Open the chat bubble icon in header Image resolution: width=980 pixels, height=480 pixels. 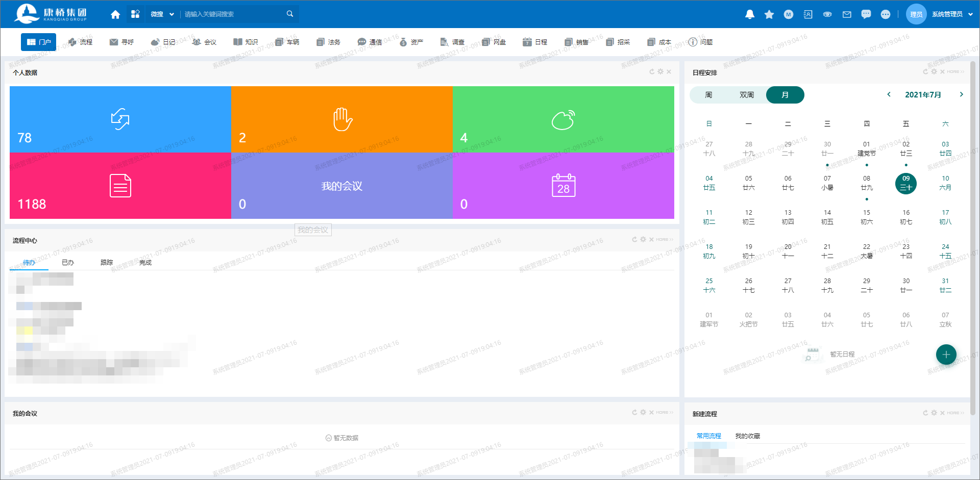pyautogui.click(x=866, y=14)
